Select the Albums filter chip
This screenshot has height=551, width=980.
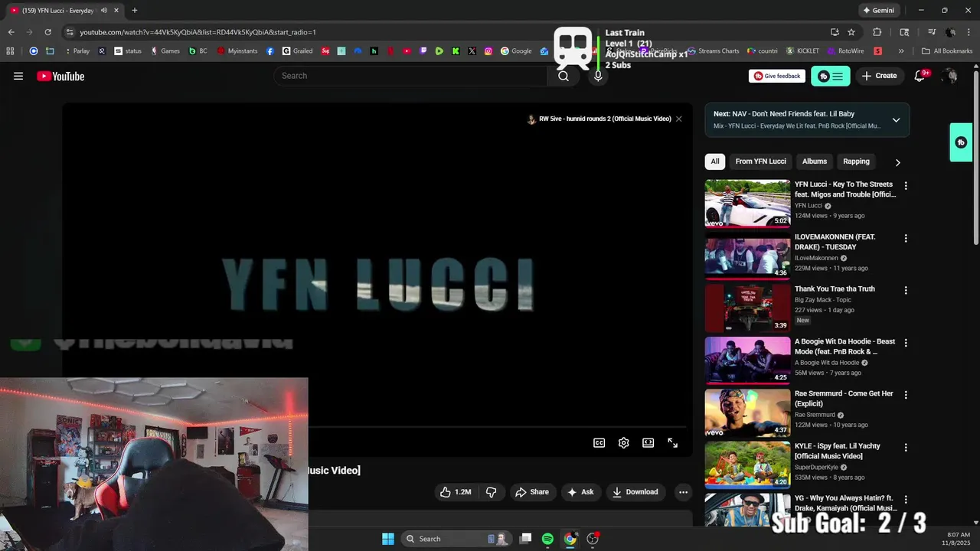pyautogui.click(x=815, y=161)
